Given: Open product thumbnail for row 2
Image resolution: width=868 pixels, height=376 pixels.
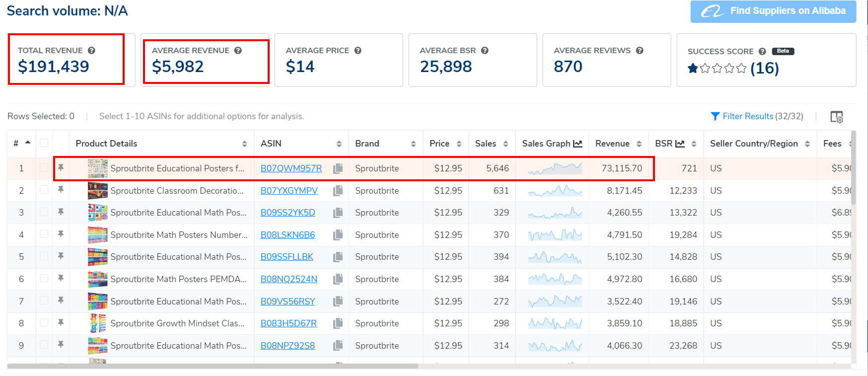Looking at the screenshot, I should point(97,190).
